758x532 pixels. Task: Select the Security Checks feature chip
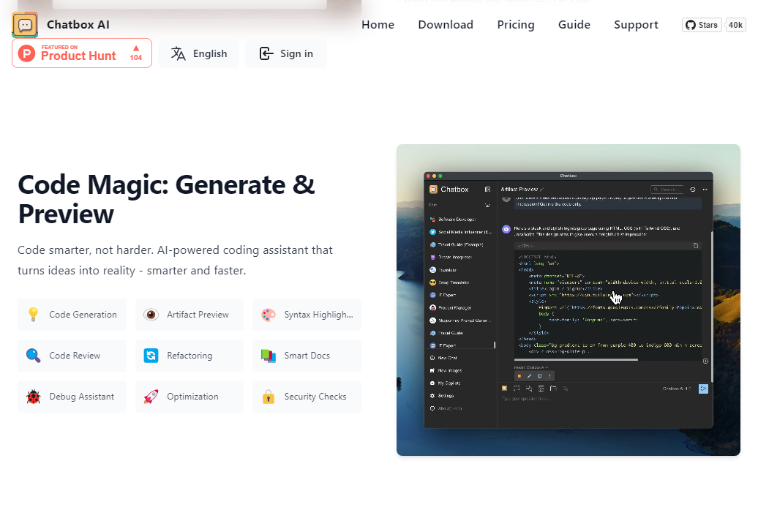coord(307,397)
